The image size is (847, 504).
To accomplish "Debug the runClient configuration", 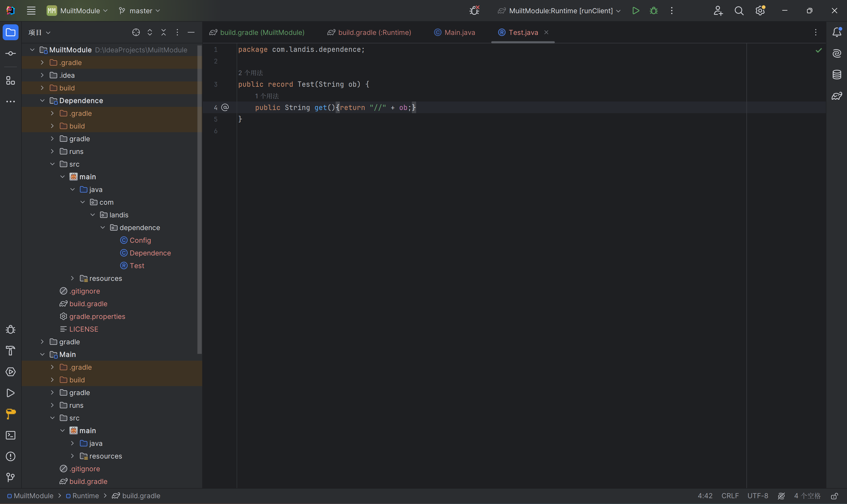I will pos(654,11).
